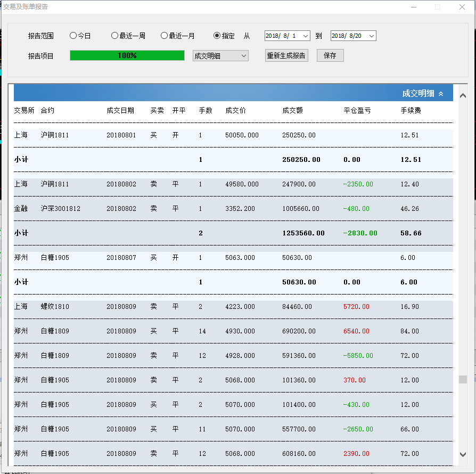476x474 pixels.
Task: Close the 交易及账单报告 window
Action: tap(462, 7)
